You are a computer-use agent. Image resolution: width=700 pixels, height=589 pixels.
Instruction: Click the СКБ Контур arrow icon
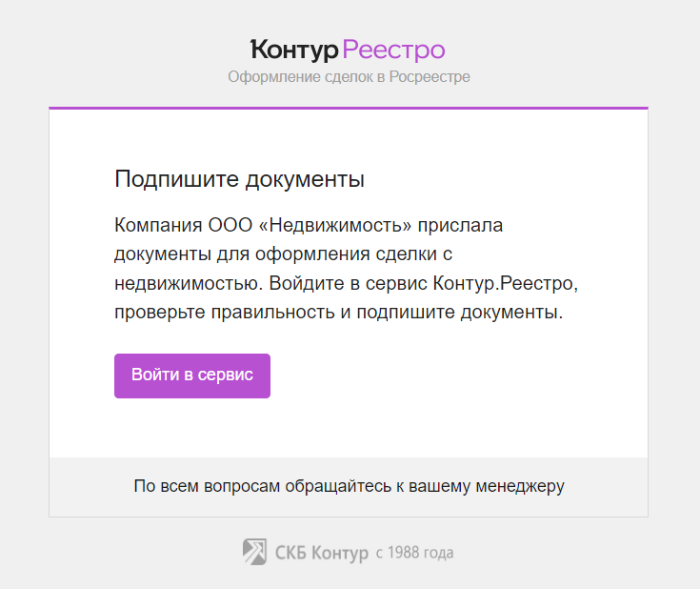[x=254, y=552]
